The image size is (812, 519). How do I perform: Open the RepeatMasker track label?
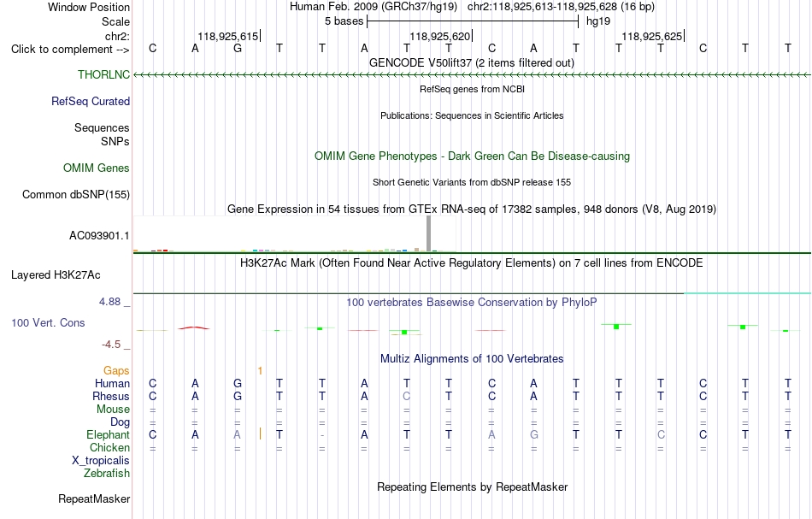pos(94,498)
